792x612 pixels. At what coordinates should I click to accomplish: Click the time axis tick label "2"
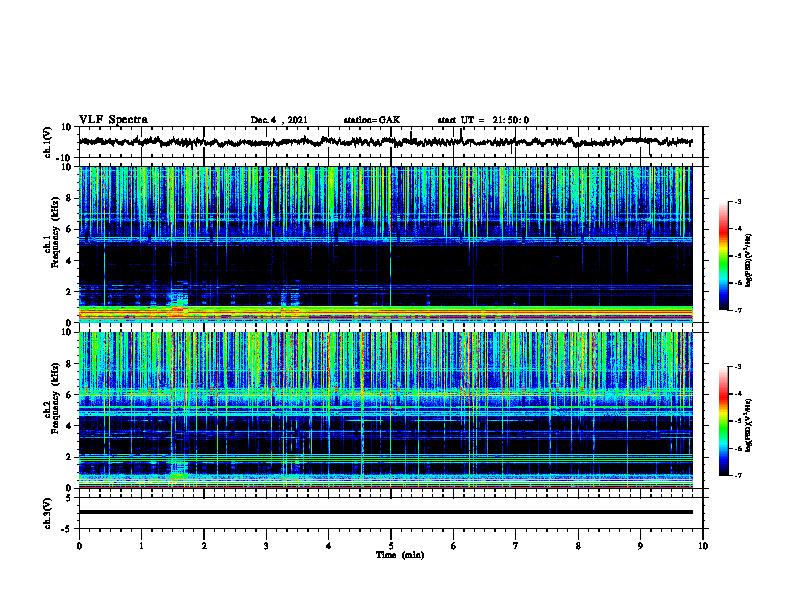click(204, 546)
